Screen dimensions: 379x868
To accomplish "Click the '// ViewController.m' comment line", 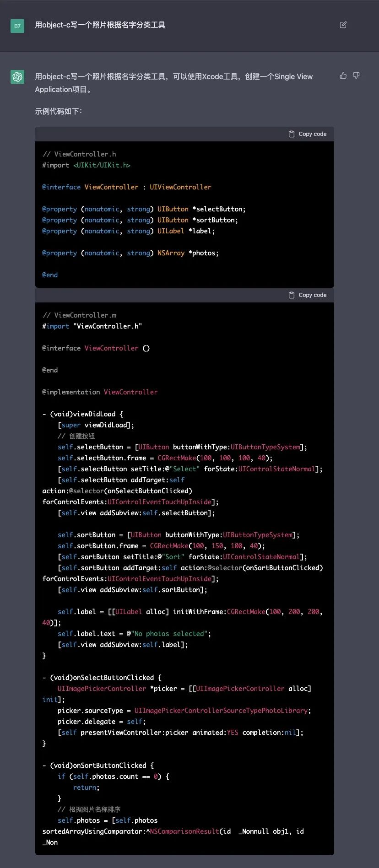I will [79, 315].
